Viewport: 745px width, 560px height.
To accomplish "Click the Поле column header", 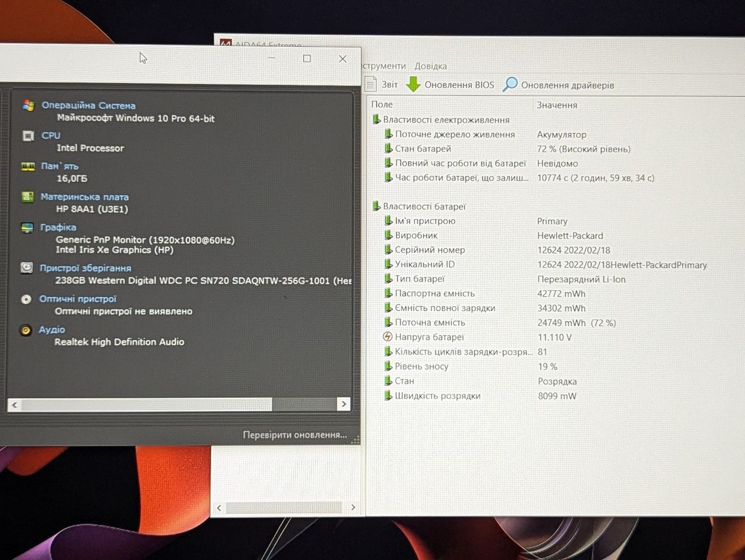I will coord(382,104).
